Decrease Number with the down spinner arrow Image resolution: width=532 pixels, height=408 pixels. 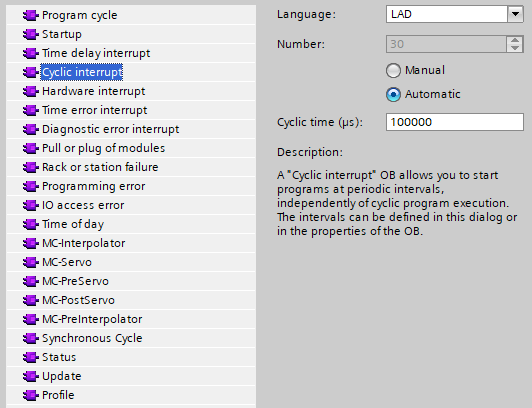point(515,48)
